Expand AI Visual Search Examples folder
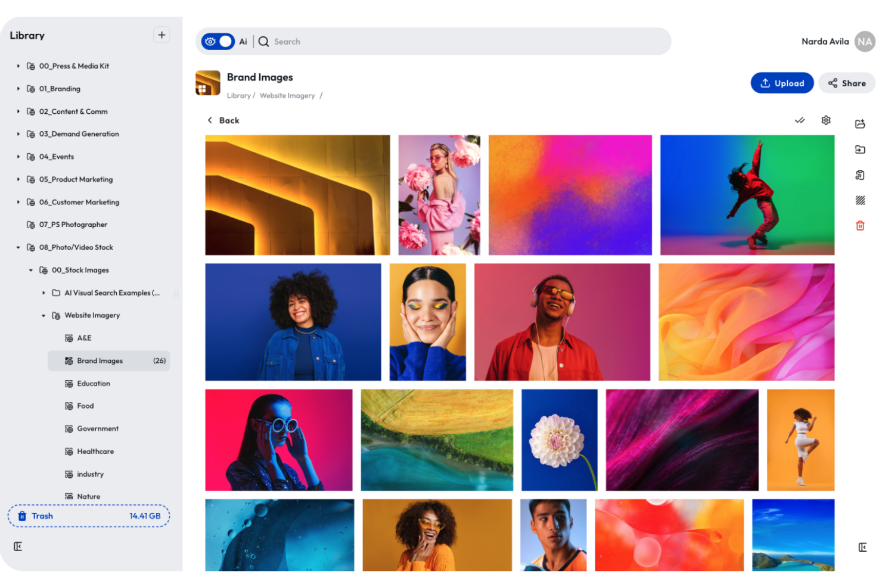Image resolution: width=882 pixels, height=588 pixels. tap(44, 293)
